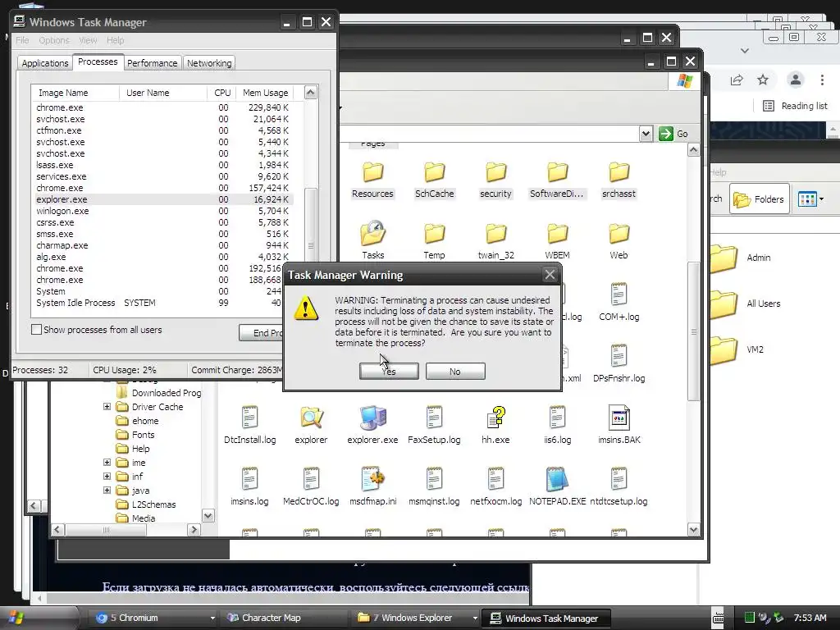Open Chromium Reading list
This screenshot has height=630, width=840.
point(796,106)
